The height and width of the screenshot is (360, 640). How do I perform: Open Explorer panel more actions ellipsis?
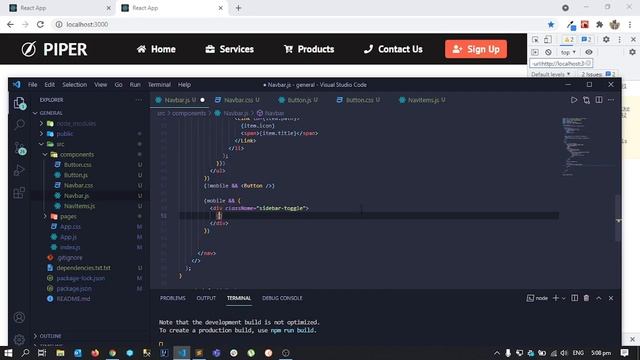point(139,100)
